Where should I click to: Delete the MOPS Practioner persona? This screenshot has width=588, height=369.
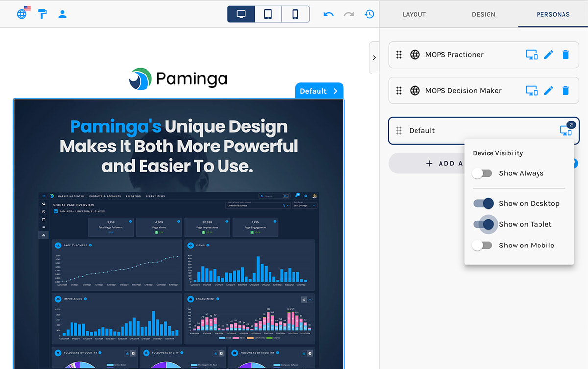coord(566,55)
